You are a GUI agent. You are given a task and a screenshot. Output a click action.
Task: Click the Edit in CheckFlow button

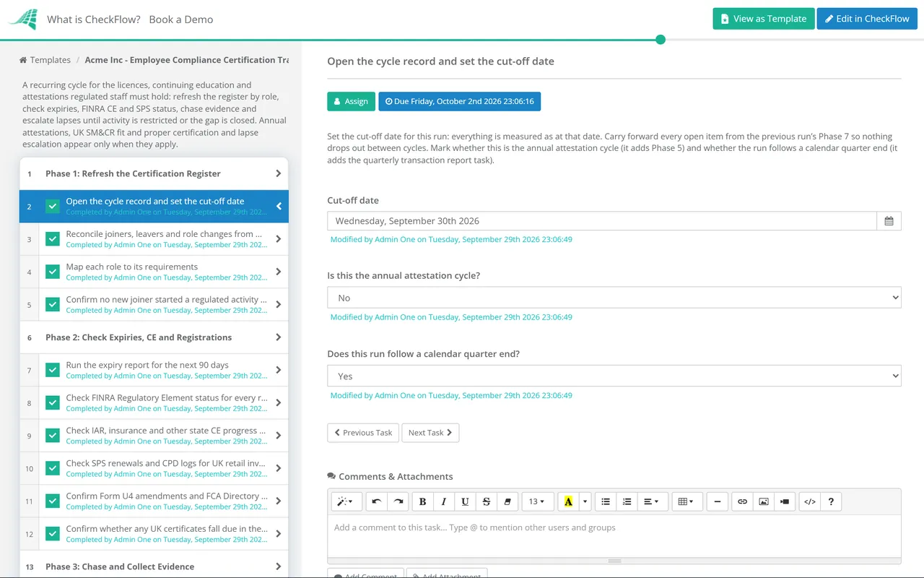click(x=867, y=19)
